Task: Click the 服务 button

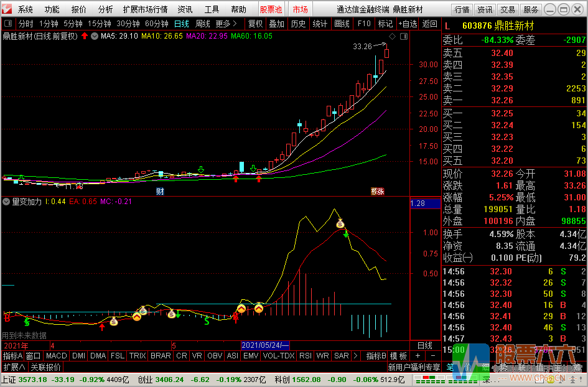Action: [x=531, y=9]
